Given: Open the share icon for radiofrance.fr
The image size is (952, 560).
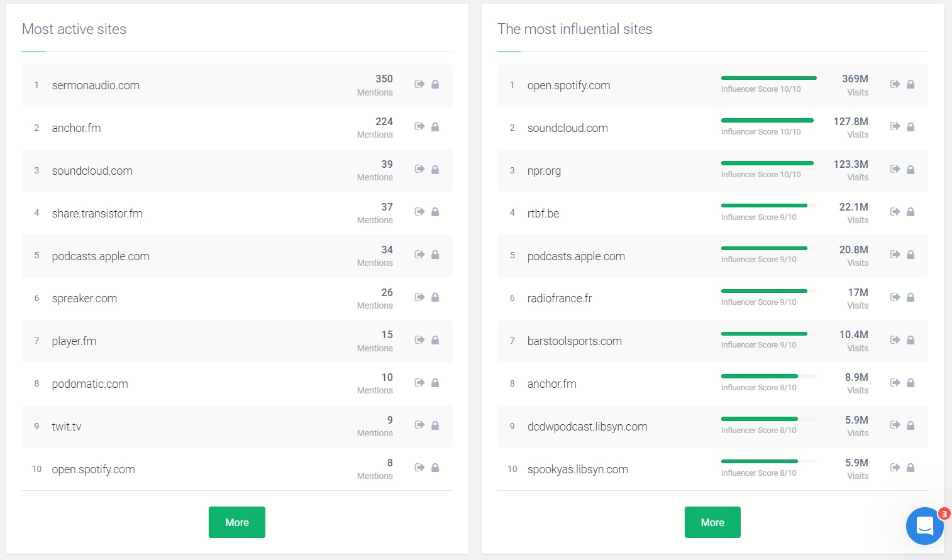Looking at the screenshot, I should (895, 297).
